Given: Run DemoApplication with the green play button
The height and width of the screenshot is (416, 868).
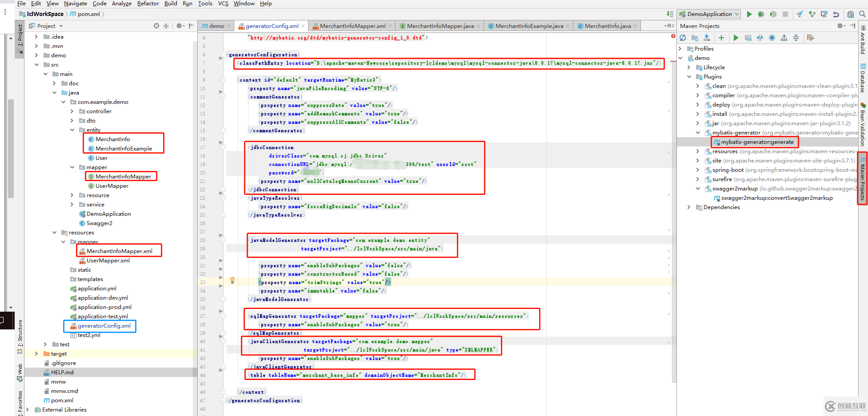Looking at the screenshot, I should point(749,14).
